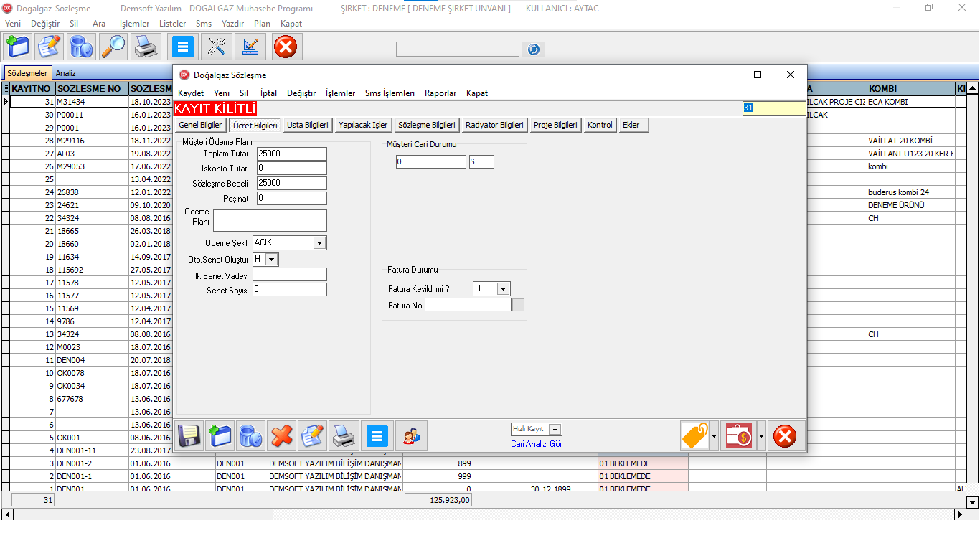This screenshot has height=538, width=980.
Task: Click the Senet Sayısı field
Action: point(290,289)
